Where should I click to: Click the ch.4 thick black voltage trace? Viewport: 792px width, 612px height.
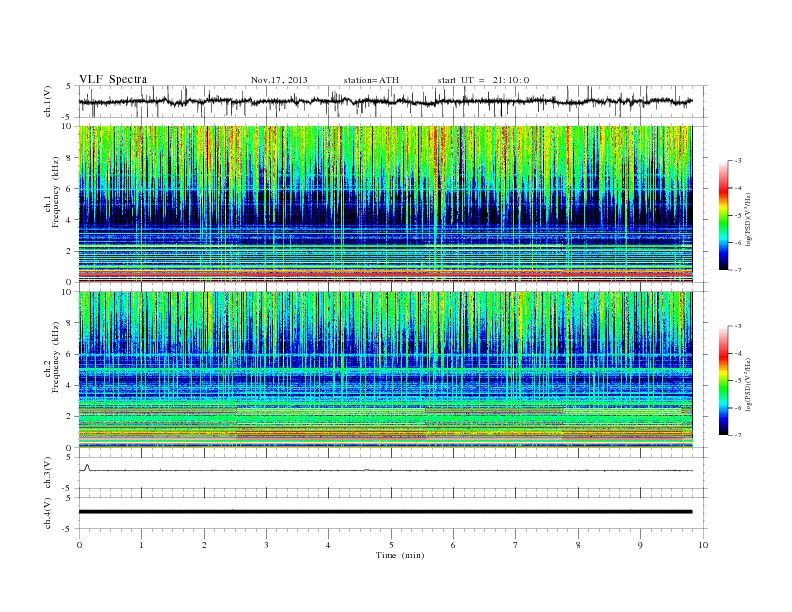tap(385, 512)
